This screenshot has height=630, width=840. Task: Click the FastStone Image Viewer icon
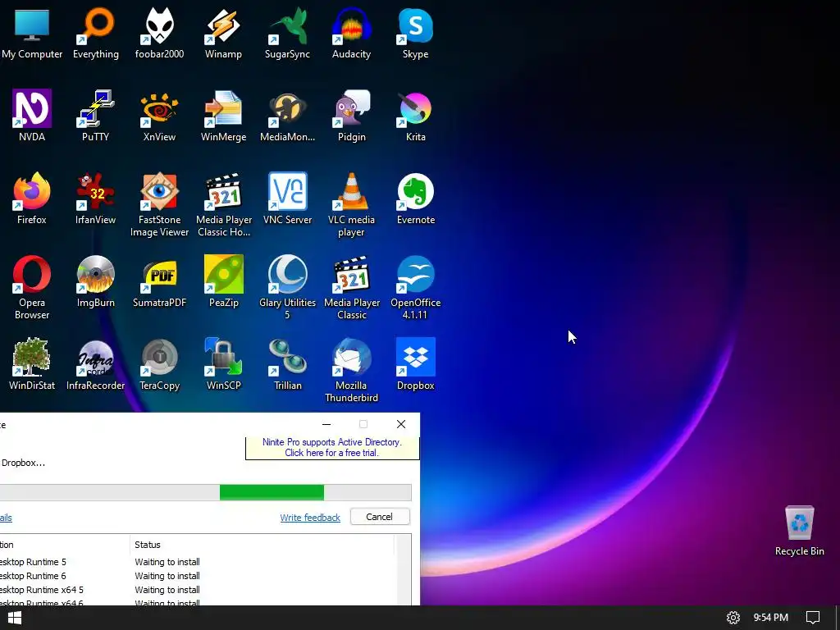click(x=160, y=204)
